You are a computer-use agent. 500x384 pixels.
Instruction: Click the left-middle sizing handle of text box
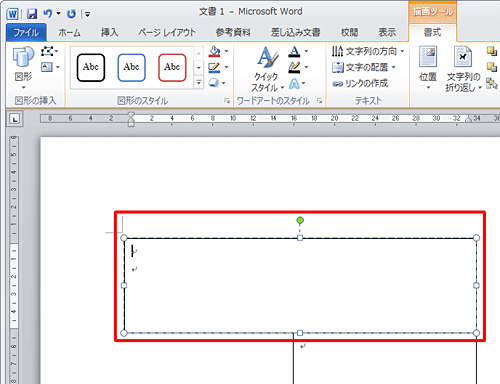(124, 285)
